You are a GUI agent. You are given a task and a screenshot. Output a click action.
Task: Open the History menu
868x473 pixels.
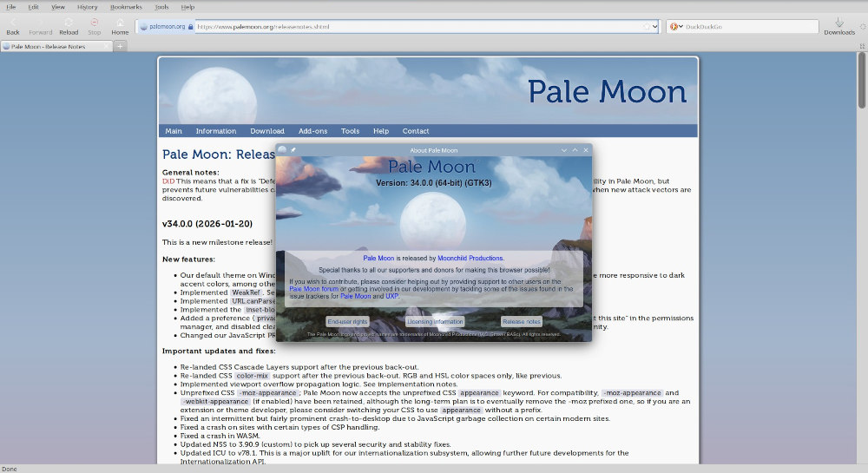click(x=87, y=7)
